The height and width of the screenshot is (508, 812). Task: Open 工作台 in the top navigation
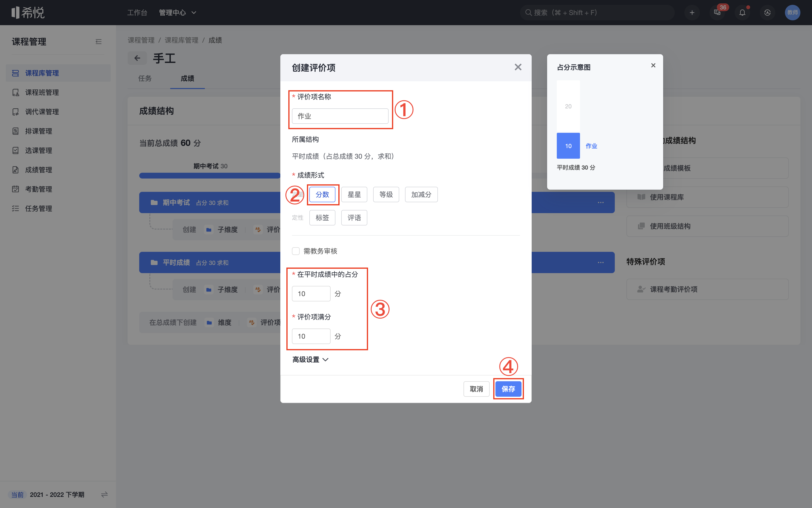click(x=137, y=12)
